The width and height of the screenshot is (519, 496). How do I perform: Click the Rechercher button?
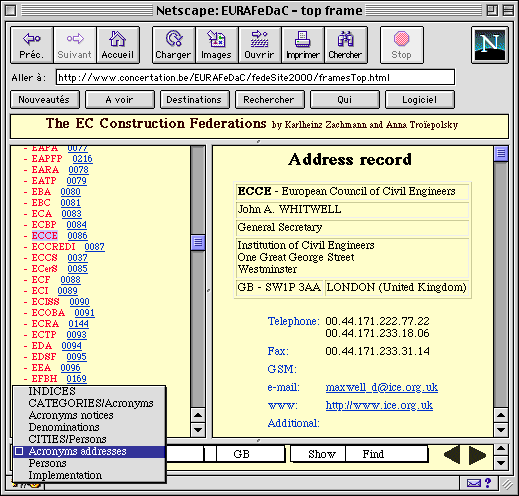point(270,100)
